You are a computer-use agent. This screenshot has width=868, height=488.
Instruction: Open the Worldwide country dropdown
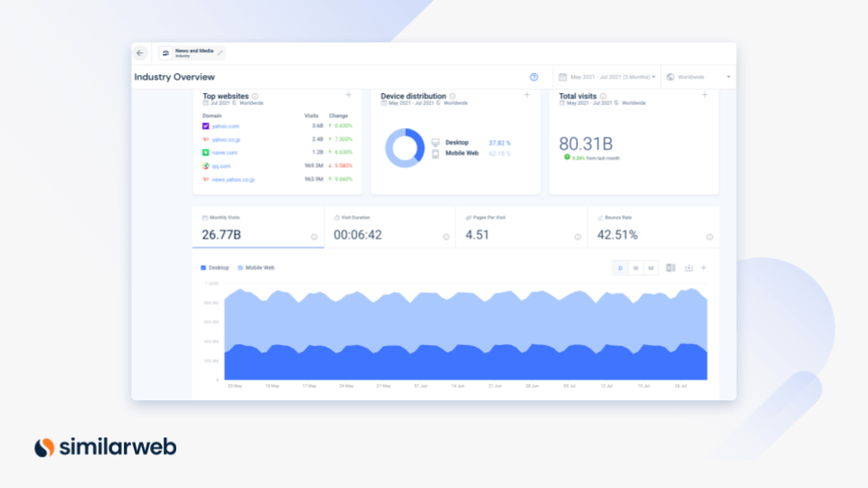[699, 77]
